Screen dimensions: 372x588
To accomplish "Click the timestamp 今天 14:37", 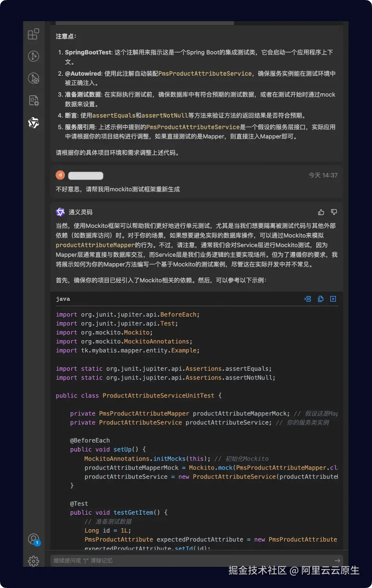I will point(323,175).
